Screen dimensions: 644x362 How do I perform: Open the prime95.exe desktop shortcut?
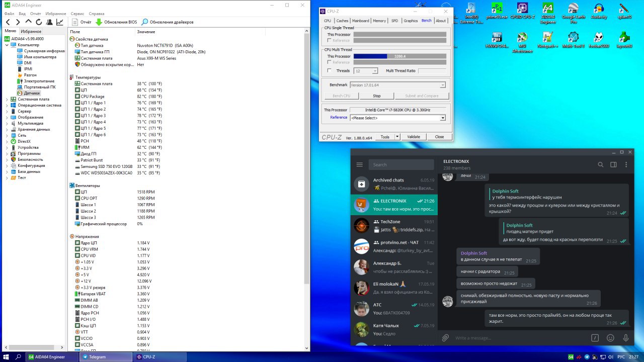[x=497, y=11]
